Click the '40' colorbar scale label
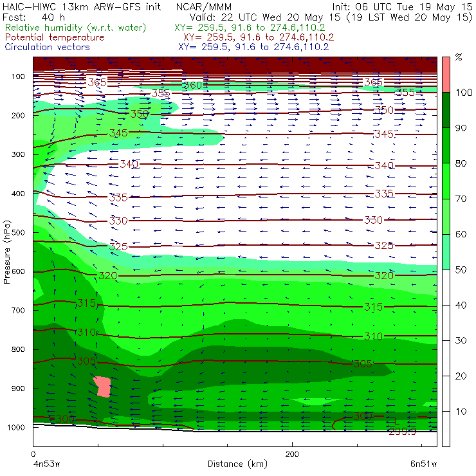476x476 pixels. click(461, 305)
